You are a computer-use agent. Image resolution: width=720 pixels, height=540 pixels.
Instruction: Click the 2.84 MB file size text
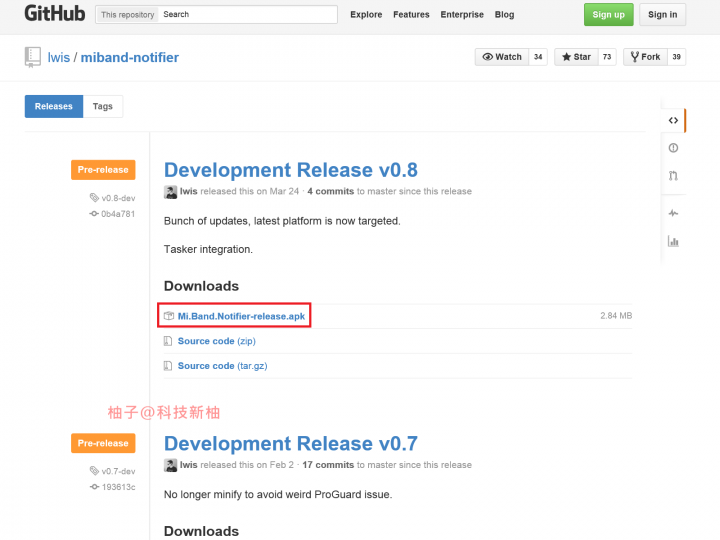pyautogui.click(x=616, y=316)
